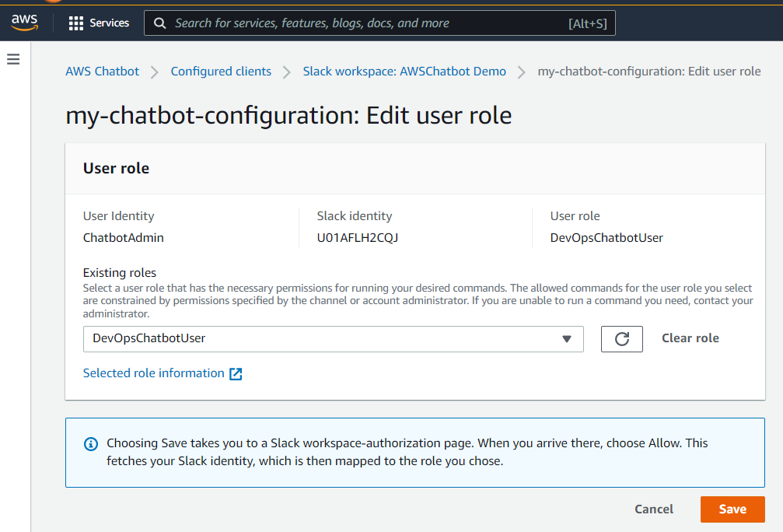This screenshot has width=783, height=532.
Task: Click the chevron on the DevOpsChatbotUser selector
Action: coord(567,339)
